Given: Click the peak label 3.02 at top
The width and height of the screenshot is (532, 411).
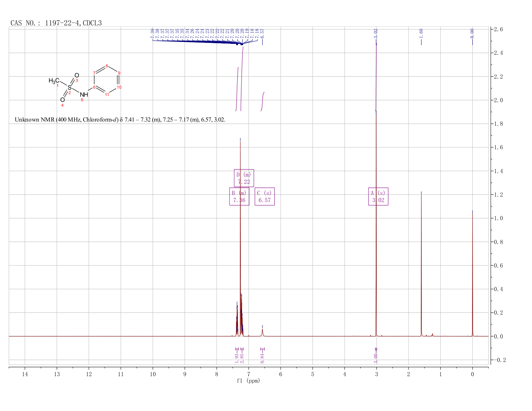Looking at the screenshot, I should tap(376, 33).
